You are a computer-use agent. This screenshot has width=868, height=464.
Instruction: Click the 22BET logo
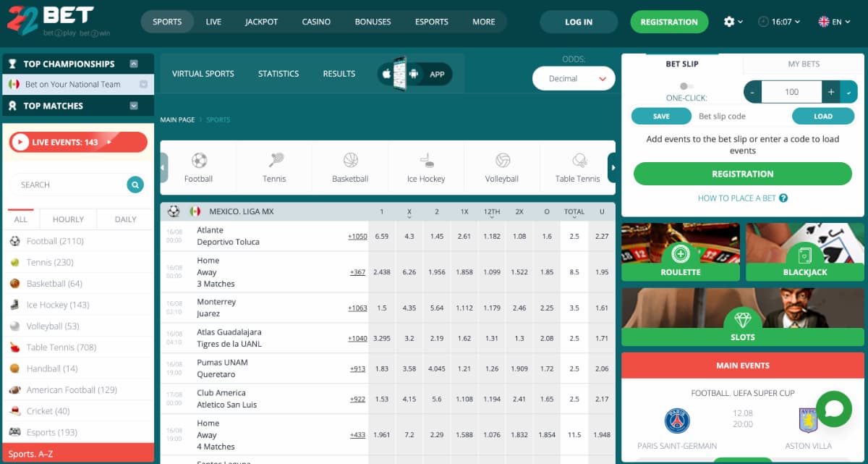pyautogui.click(x=58, y=22)
